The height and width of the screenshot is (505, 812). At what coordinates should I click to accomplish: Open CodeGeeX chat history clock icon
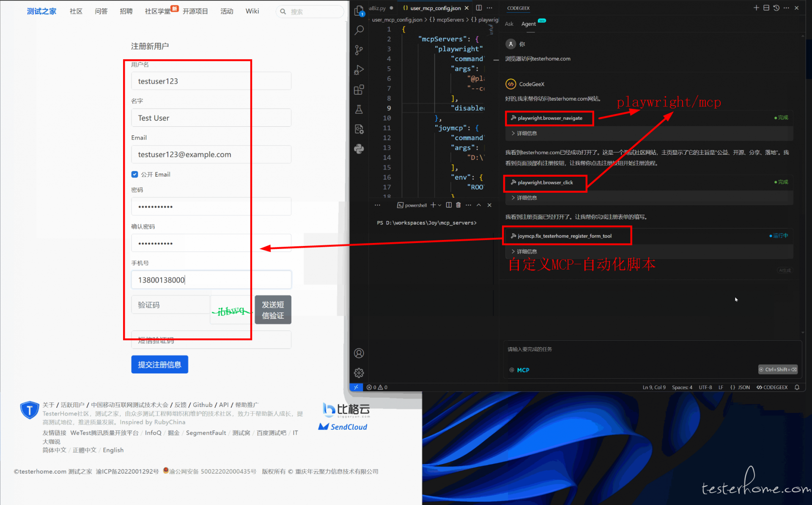[776, 8]
